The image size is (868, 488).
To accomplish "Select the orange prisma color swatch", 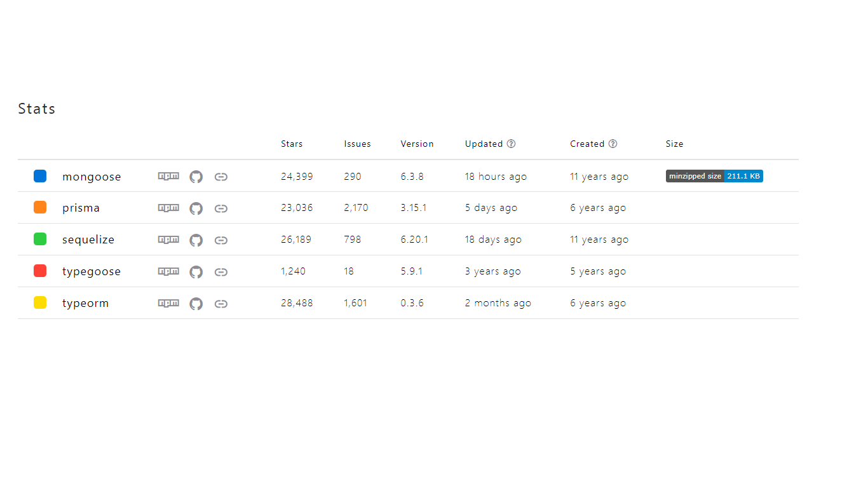I will (x=40, y=208).
